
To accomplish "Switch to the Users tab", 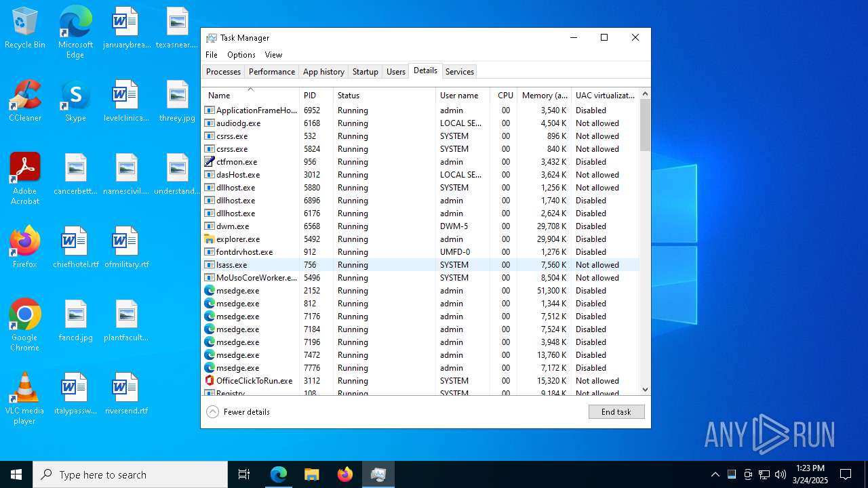I will point(396,72).
